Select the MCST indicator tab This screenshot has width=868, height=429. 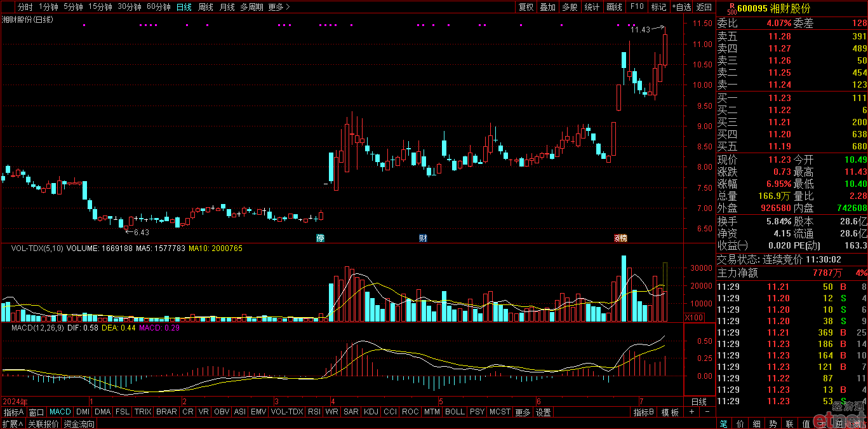(500, 412)
